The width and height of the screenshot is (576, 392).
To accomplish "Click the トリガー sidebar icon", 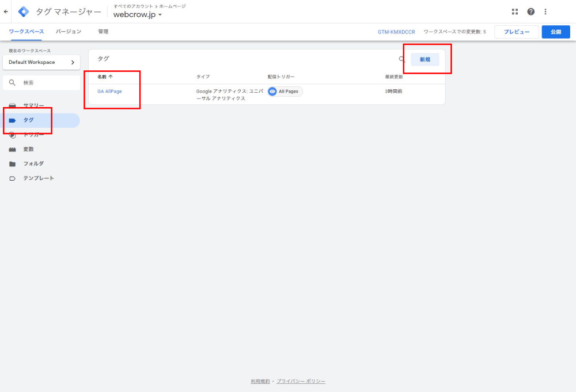I will point(13,135).
